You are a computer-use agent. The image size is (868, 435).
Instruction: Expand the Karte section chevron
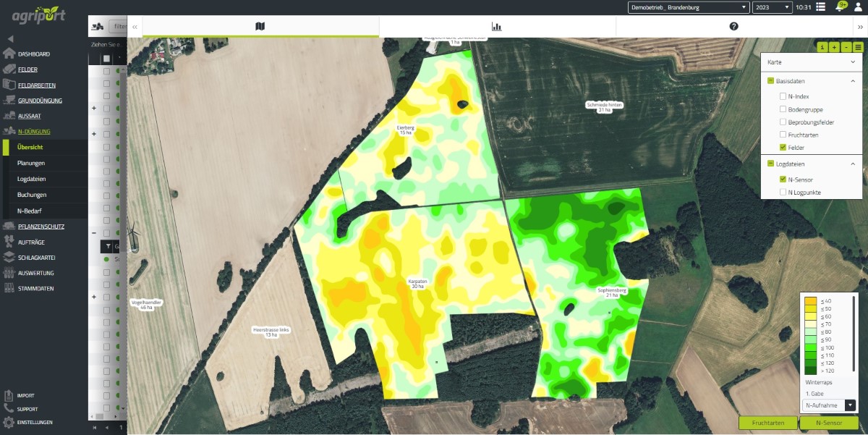pos(853,63)
